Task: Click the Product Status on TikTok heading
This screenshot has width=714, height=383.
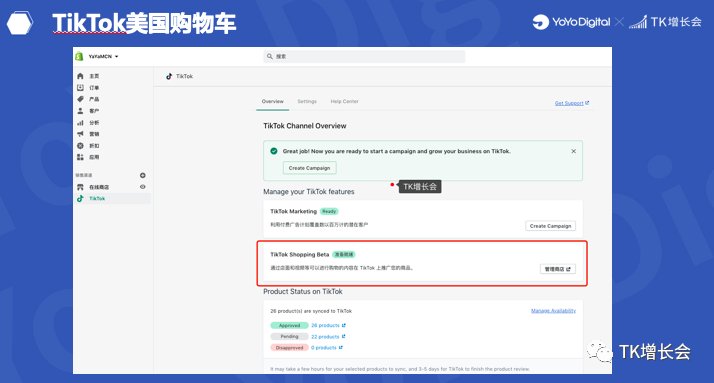Action: click(303, 291)
